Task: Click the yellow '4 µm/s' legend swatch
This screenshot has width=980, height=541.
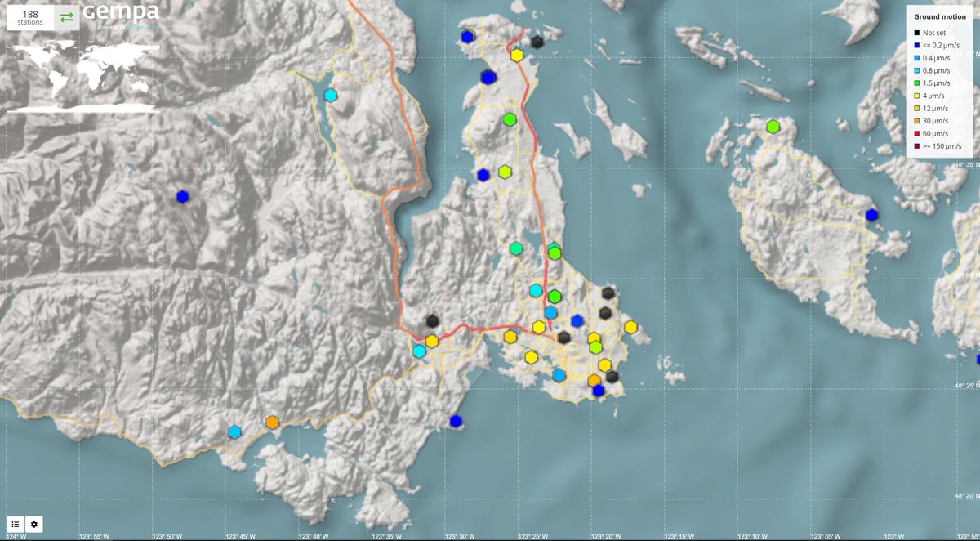Action: (x=918, y=96)
